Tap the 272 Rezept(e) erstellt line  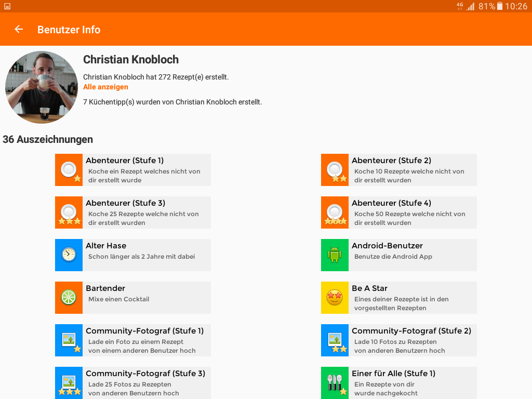156,77
